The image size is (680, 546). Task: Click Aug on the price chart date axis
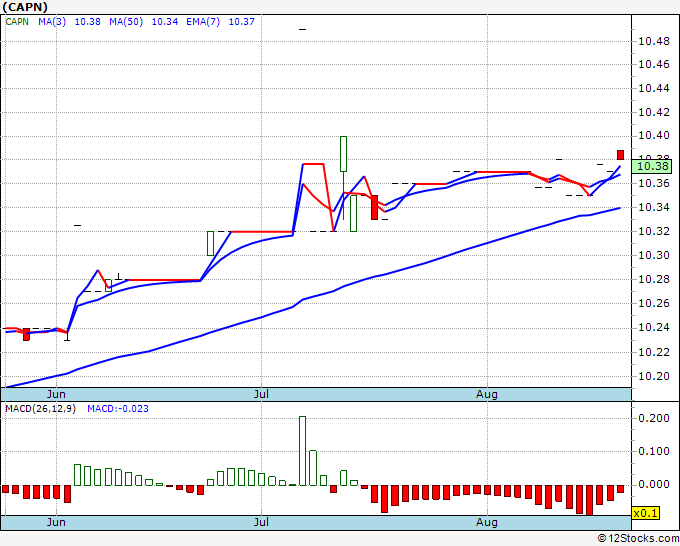[x=487, y=394]
